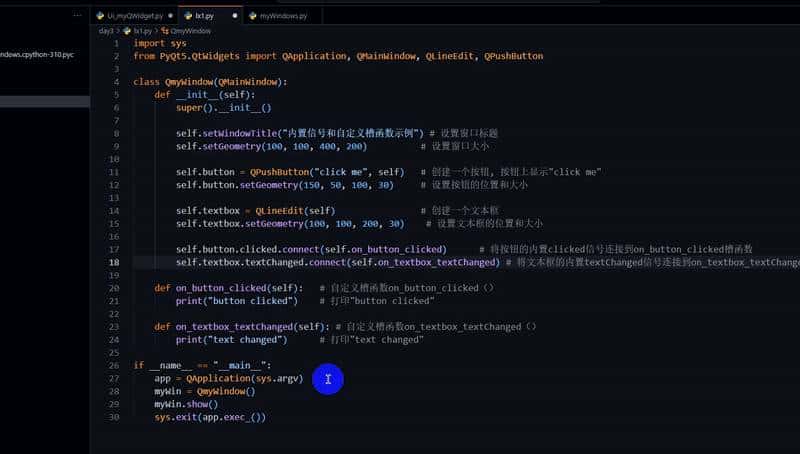This screenshot has width=800, height=454.
Task: Click 'self.textbox.setGeometry' on line 15
Action: [240, 224]
